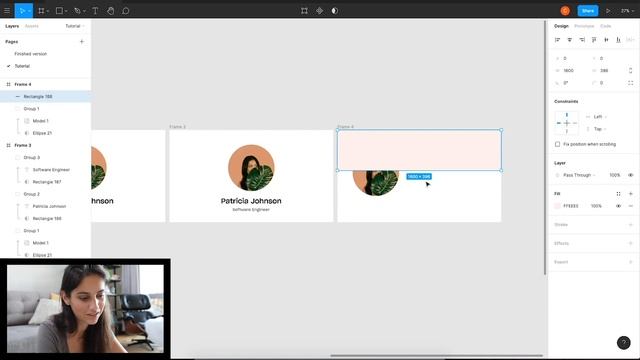Click the Use as Mask icon

[335, 11]
